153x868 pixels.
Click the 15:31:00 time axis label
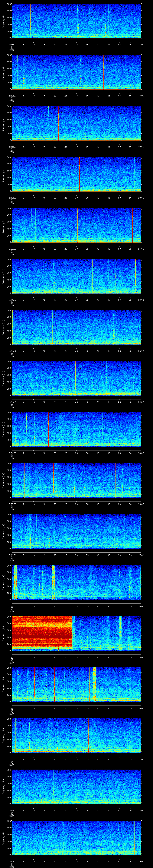pos(12,810)
